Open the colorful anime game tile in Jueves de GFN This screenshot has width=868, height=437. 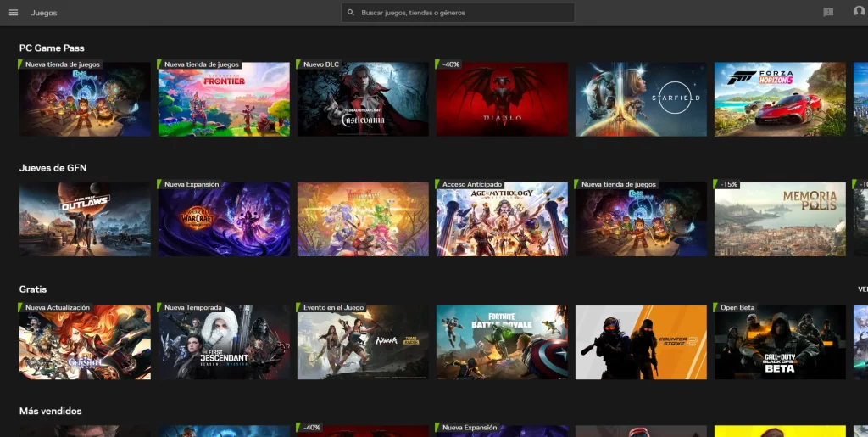pos(363,219)
